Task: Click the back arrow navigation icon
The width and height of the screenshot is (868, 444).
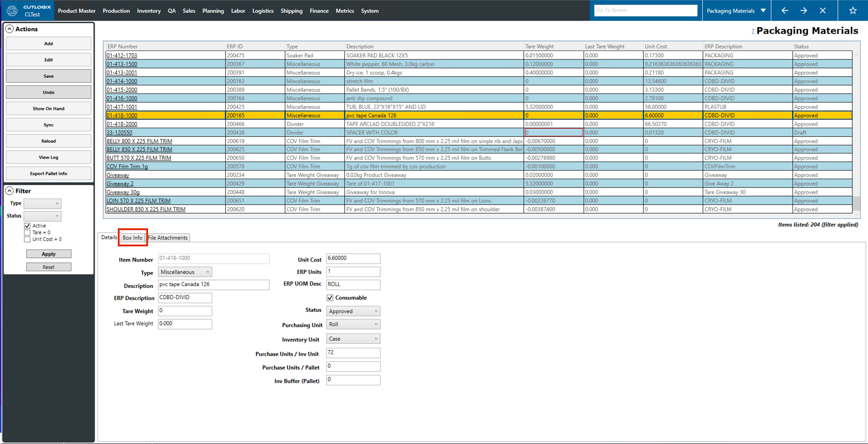Action: tap(784, 10)
